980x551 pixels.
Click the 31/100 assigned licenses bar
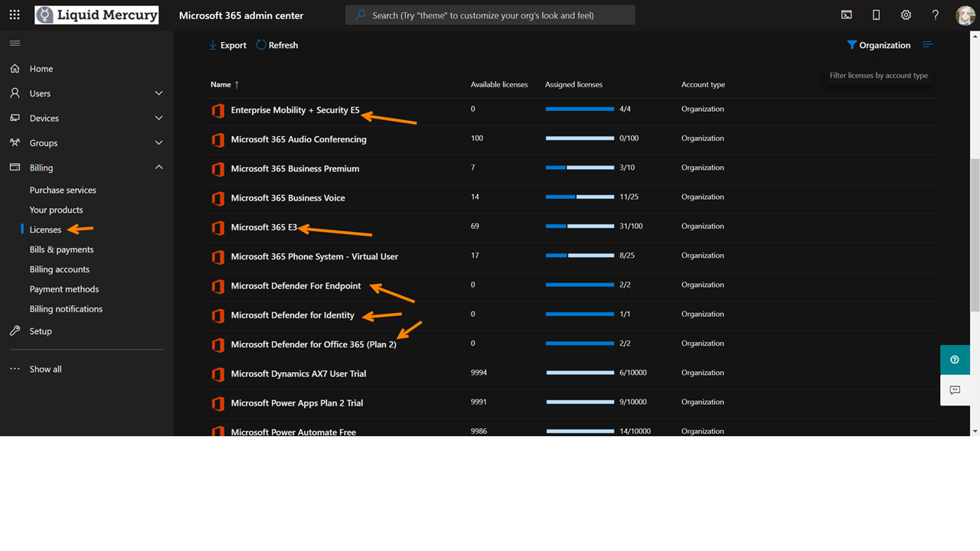pyautogui.click(x=580, y=227)
